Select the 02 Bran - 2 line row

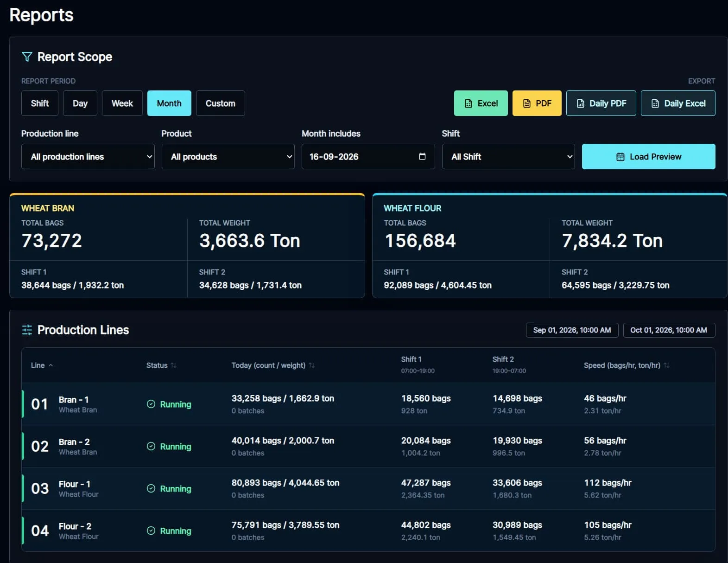pyautogui.click(x=368, y=446)
